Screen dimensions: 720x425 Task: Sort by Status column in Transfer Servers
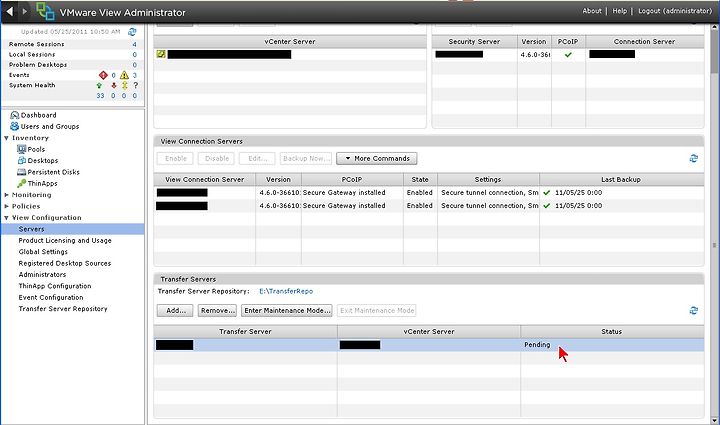(612, 331)
